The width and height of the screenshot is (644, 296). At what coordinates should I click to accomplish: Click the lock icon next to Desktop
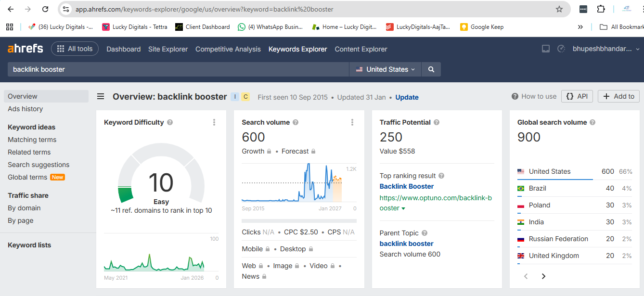coord(310,249)
